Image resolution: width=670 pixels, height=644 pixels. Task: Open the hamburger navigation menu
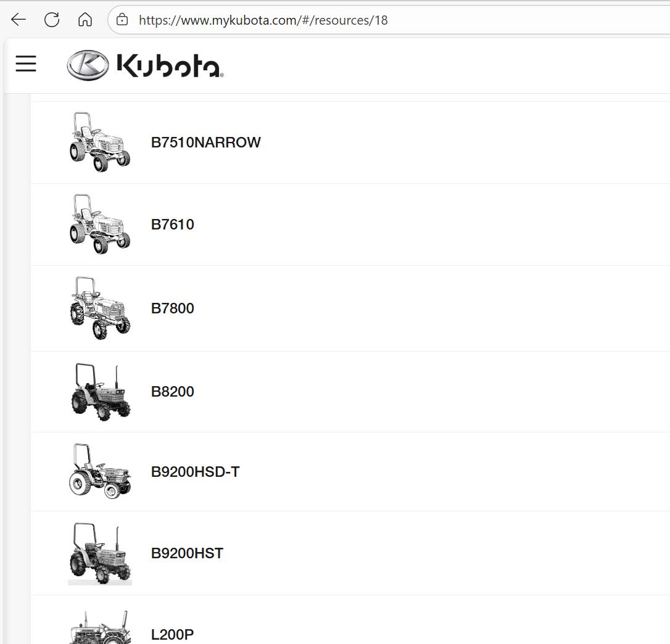(x=26, y=64)
